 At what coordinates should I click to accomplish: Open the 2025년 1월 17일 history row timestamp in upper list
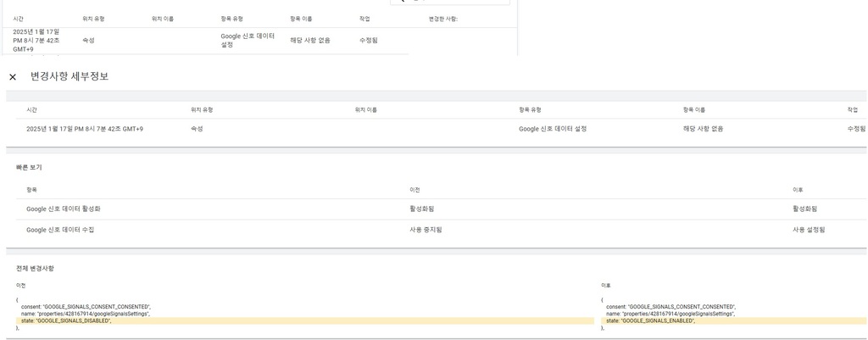[x=36, y=41]
